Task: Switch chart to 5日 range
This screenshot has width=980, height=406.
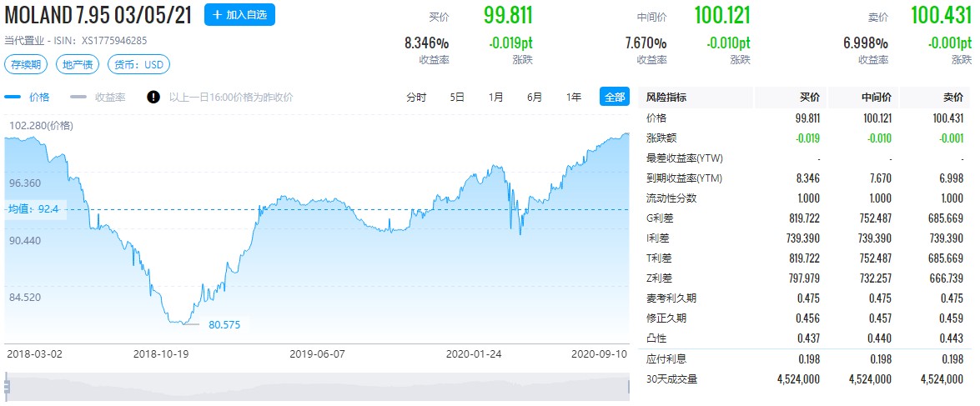Action: tap(457, 97)
